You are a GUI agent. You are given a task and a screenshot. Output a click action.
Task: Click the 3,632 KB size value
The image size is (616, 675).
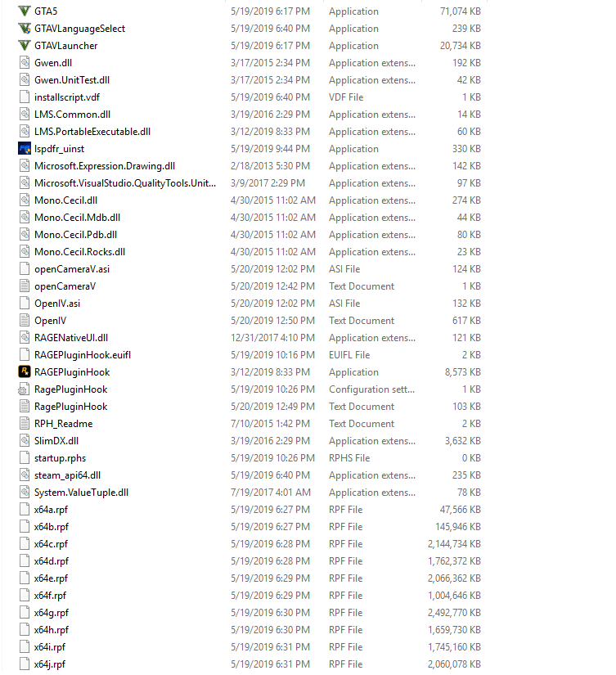click(463, 441)
